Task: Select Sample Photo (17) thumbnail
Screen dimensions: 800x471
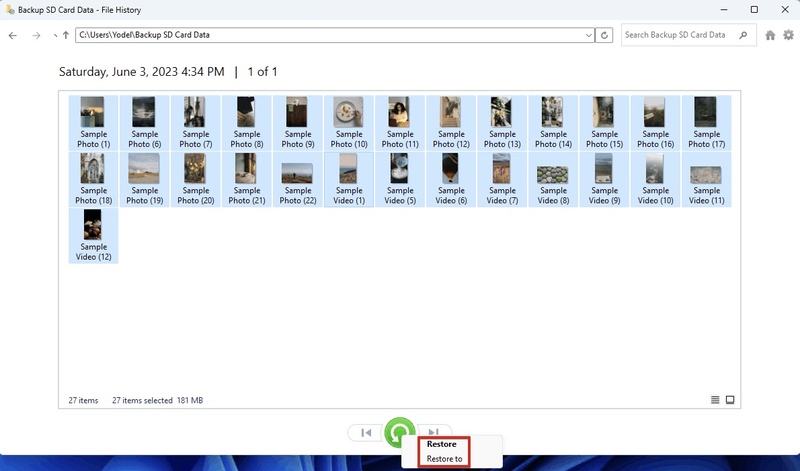Action: point(707,122)
